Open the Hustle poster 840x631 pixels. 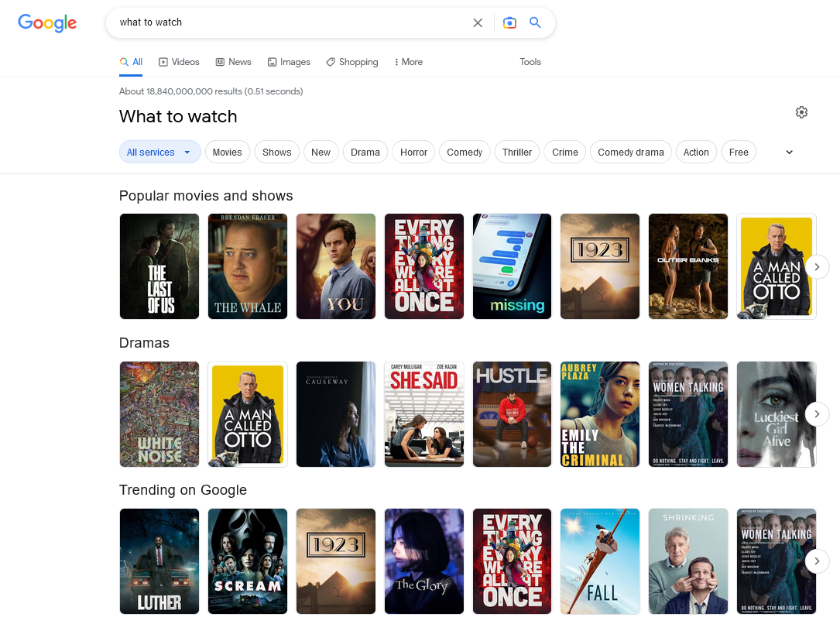[x=513, y=414]
